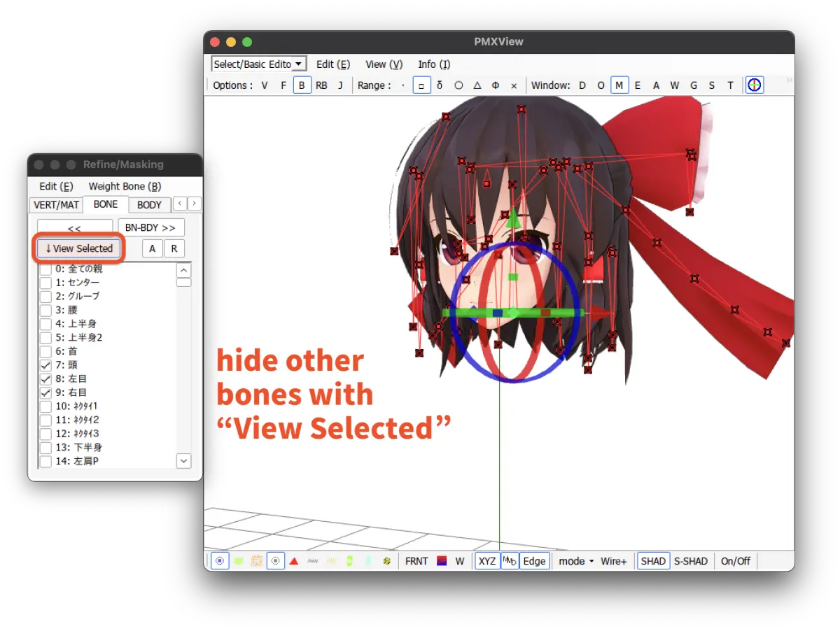Switch to the BODY tab
Image resolution: width=840 pixels, height=631 pixels.
pos(149,205)
